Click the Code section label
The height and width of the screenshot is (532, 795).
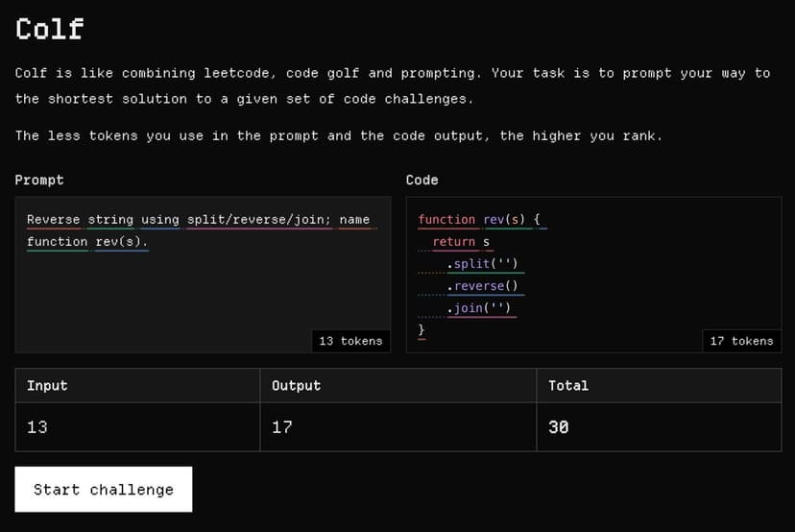[x=422, y=180]
